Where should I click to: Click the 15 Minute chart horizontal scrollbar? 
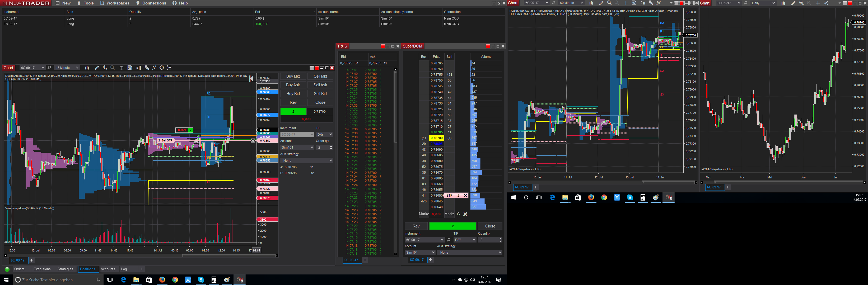click(x=229, y=255)
